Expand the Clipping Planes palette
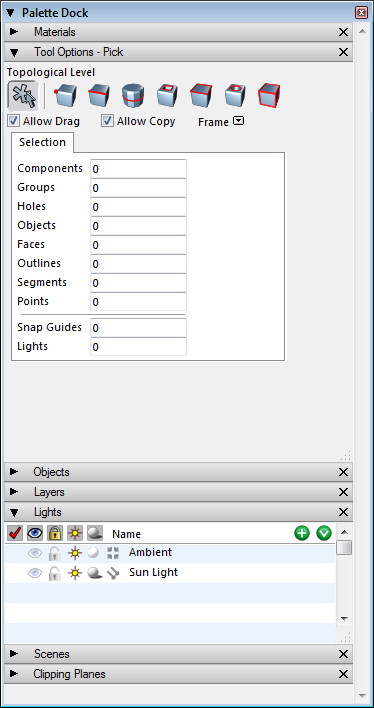 [x=14, y=674]
